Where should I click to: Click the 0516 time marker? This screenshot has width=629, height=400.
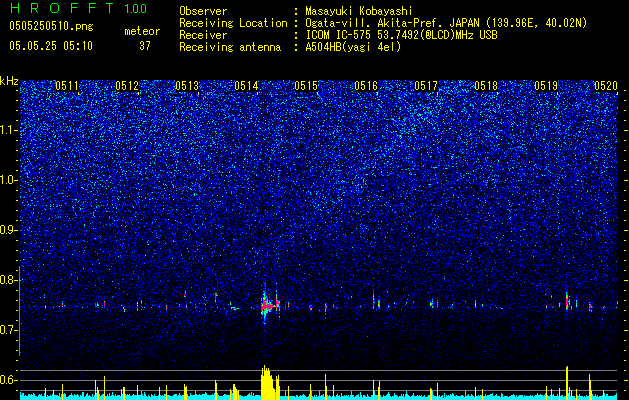[x=366, y=86]
